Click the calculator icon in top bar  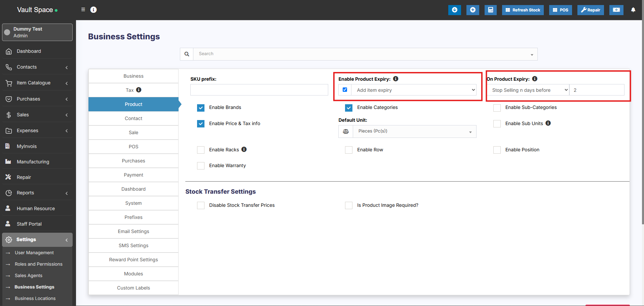490,10
